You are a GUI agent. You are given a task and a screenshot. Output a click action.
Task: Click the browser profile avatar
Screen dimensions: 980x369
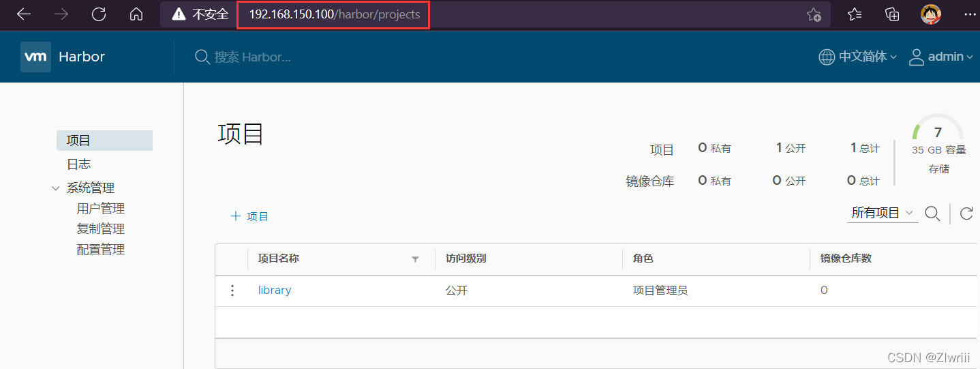931,14
